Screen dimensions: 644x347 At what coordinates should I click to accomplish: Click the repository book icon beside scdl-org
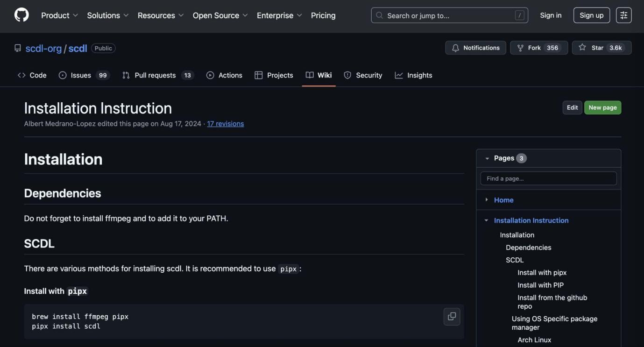[x=18, y=48]
